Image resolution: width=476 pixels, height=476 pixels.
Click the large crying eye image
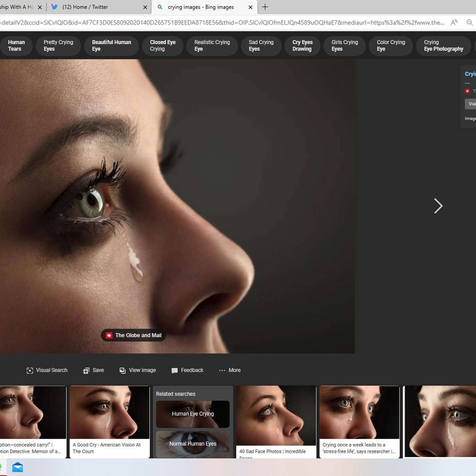[x=177, y=206]
